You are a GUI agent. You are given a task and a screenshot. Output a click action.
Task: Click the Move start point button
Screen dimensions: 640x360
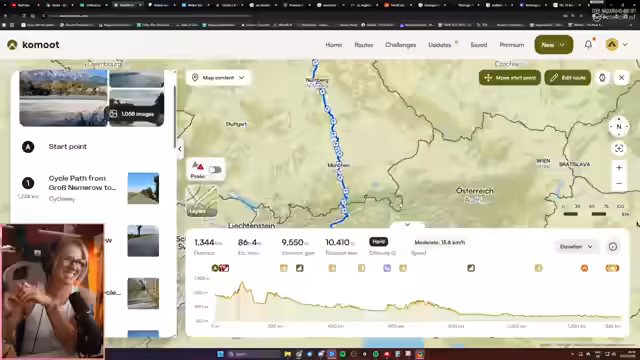[510, 78]
